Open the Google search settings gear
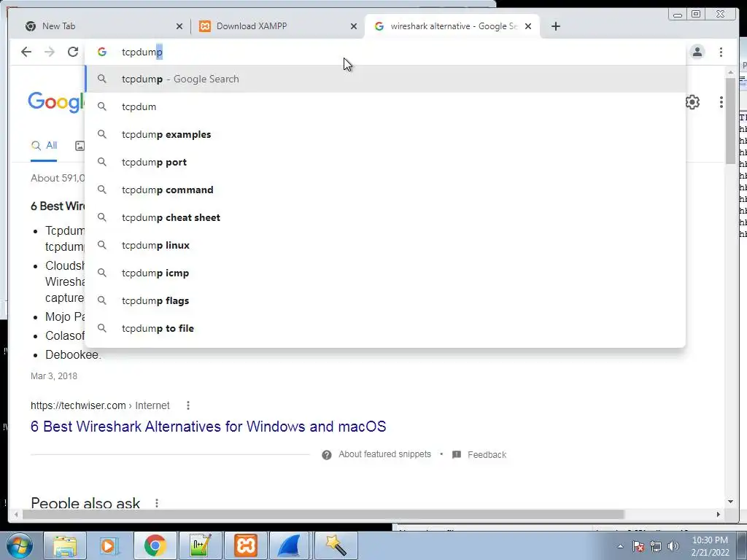 [692, 102]
